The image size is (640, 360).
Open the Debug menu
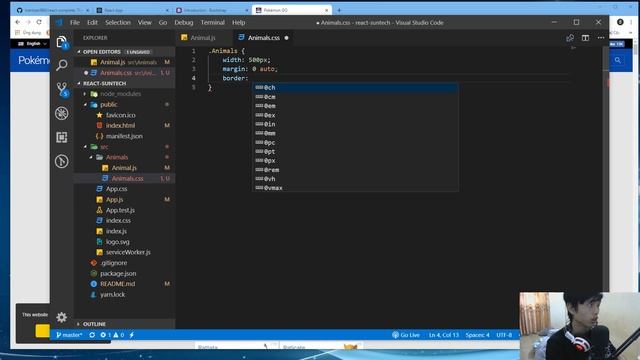coord(184,22)
